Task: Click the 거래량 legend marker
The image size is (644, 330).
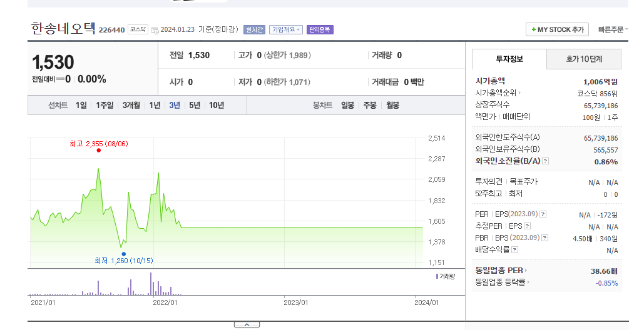Action: pyautogui.click(x=437, y=276)
